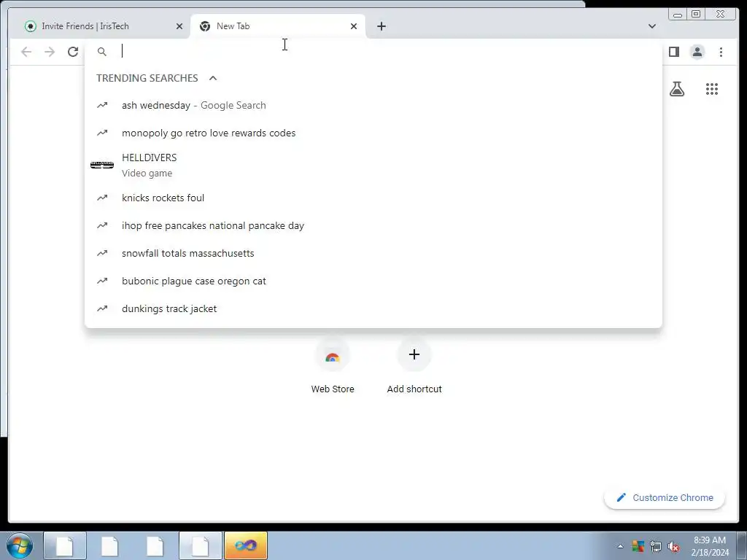Choose the 'ash wednesday' suggestion
Screen dimensions: 747x560
373,105
